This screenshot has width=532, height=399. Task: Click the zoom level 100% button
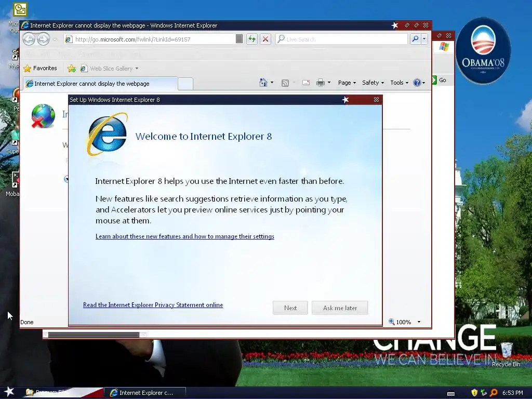400,322
